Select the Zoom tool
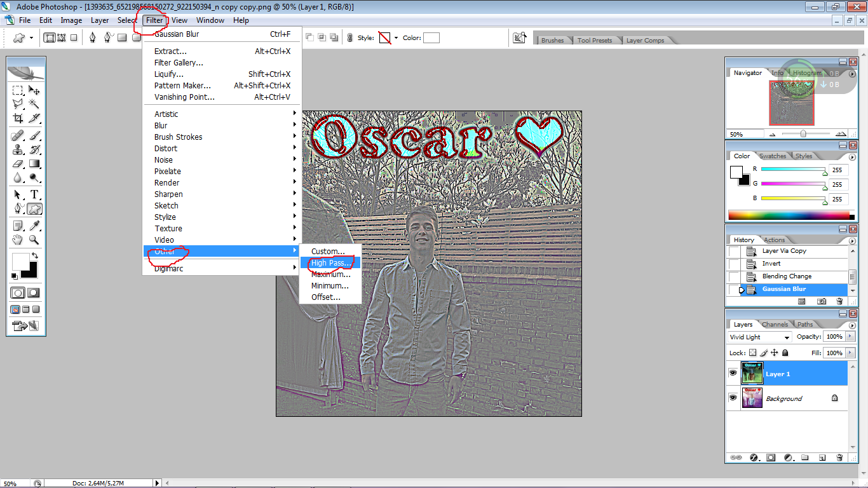 (34, 240)
